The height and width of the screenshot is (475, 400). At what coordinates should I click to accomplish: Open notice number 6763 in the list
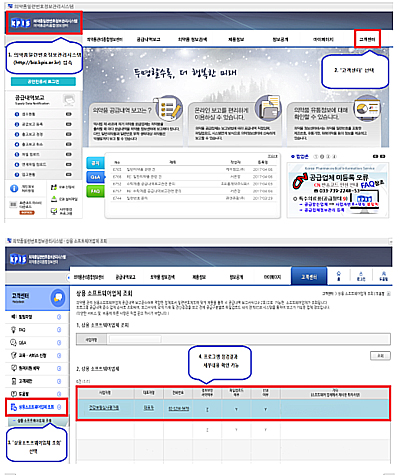point(194,169)
